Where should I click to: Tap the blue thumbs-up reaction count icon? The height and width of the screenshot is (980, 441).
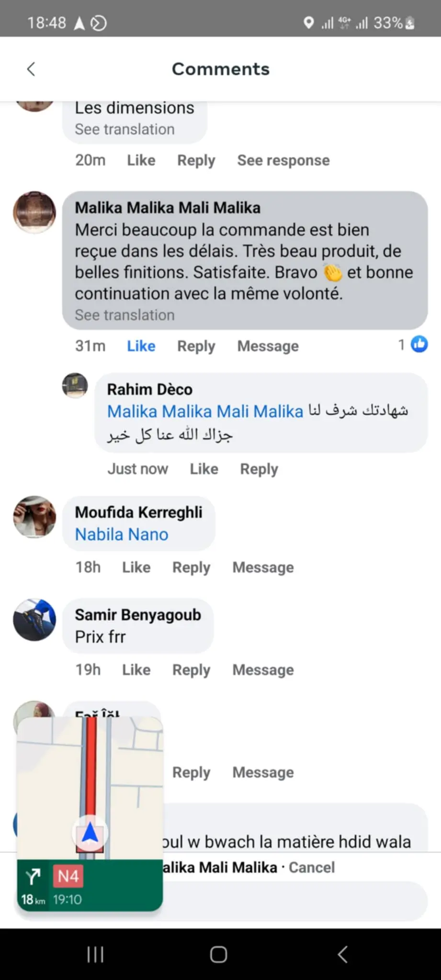[419, 345]
